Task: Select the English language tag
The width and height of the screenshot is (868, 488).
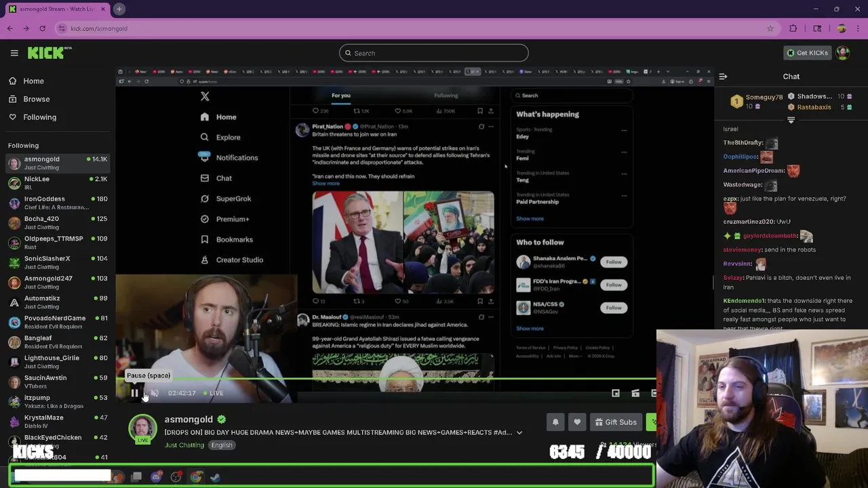Action: click(x=222, y=445)
